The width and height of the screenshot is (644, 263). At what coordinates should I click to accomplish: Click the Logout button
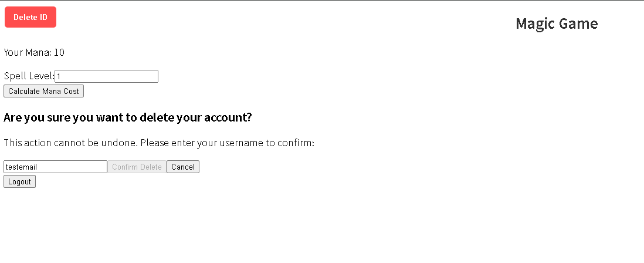click(x=20, y=181)
